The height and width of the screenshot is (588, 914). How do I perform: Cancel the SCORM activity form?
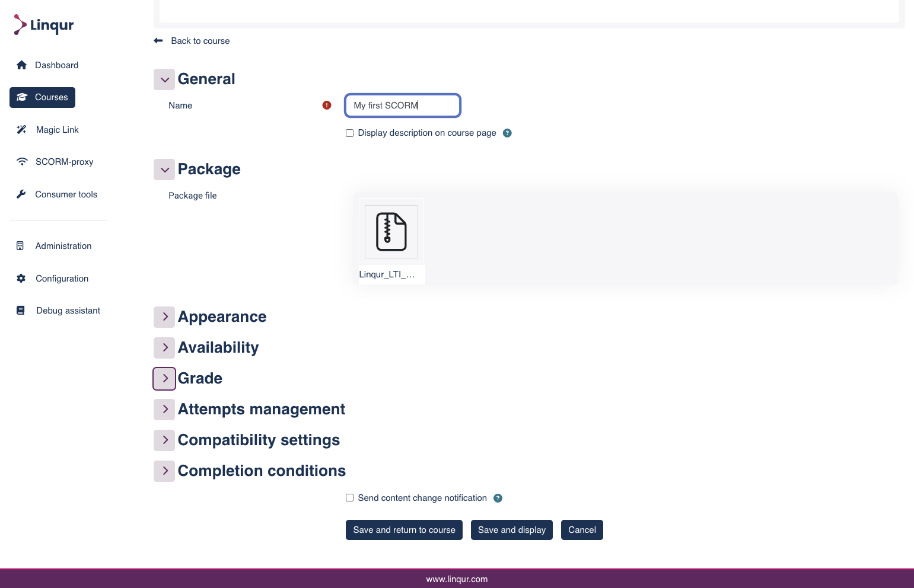(582, 530)
